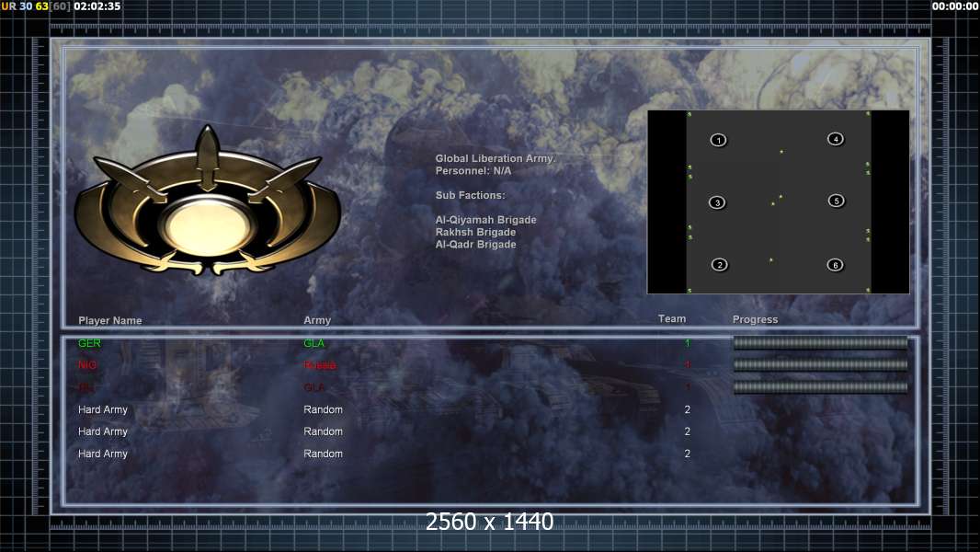Click the Army column header
The width and height of the screenshot is (980, 552).
coord(317,320)
